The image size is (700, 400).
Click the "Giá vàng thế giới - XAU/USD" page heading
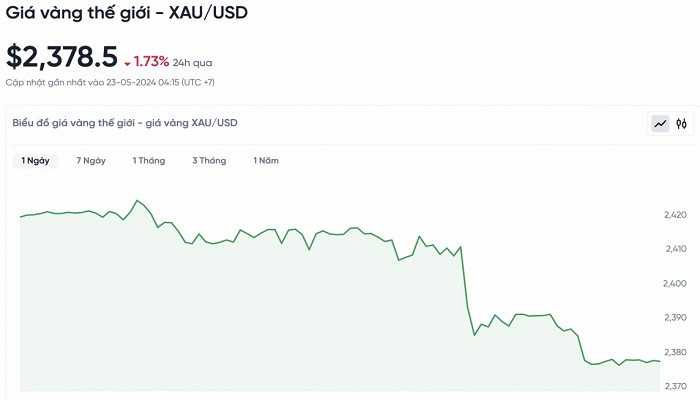(127, 14)
